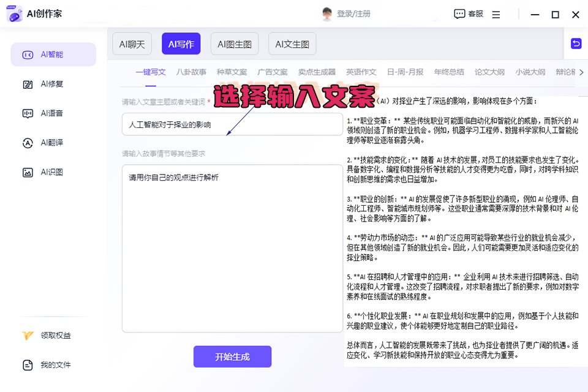The image size is (588, 392).
Task: Click the story requirements text area
Action: 232,248
